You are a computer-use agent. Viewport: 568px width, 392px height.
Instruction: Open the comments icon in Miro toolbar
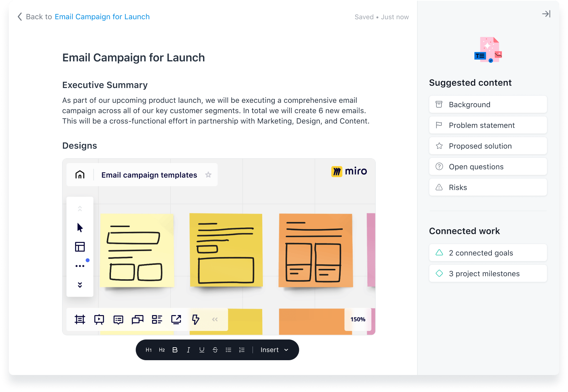coord(118,320)
